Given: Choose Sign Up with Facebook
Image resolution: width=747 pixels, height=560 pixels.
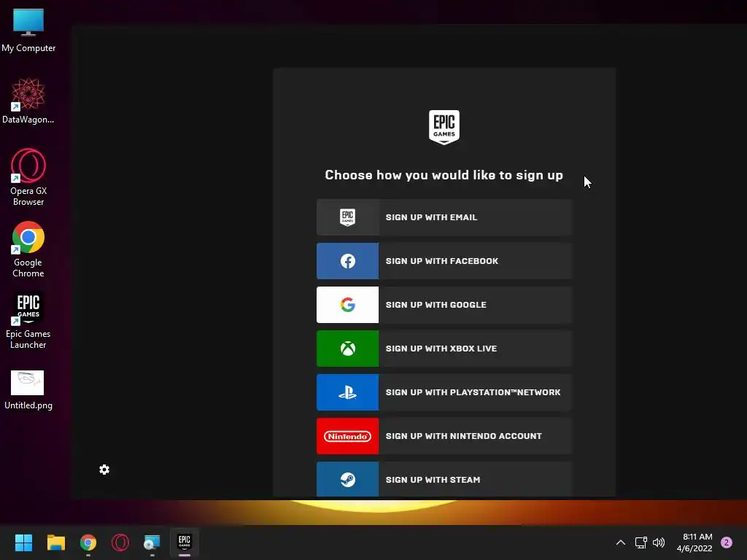Looking at the screenshot, I should click(444, 261).
